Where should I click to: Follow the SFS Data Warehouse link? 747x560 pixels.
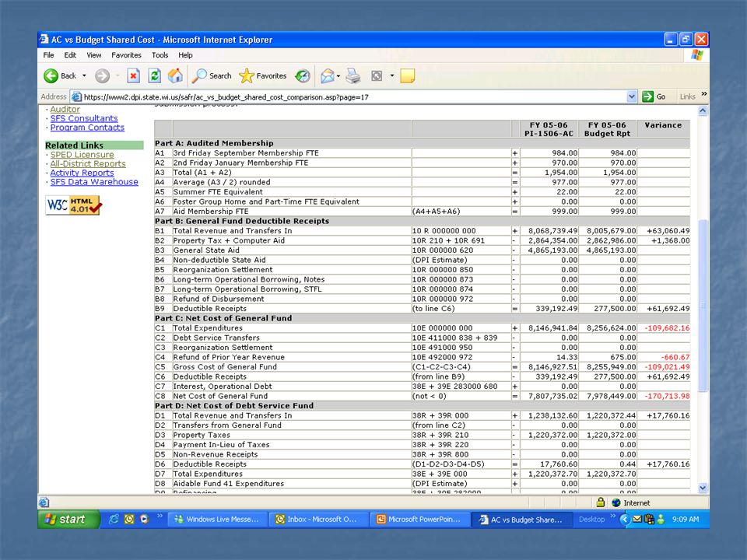[94, 181]
